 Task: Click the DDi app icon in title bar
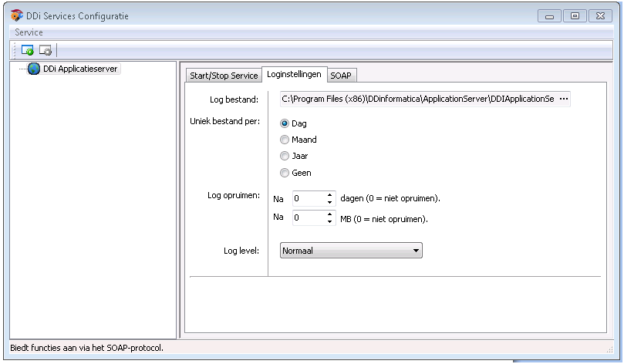(x=17, y=16)
